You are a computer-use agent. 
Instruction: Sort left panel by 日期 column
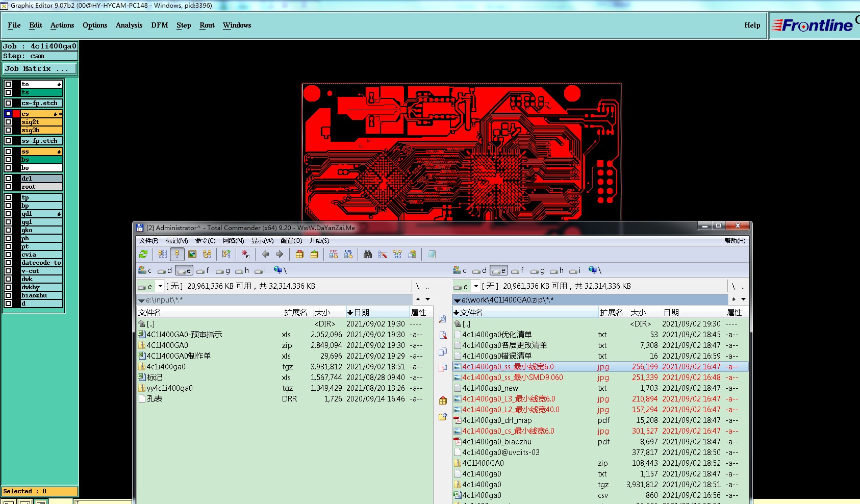point(377,312)
